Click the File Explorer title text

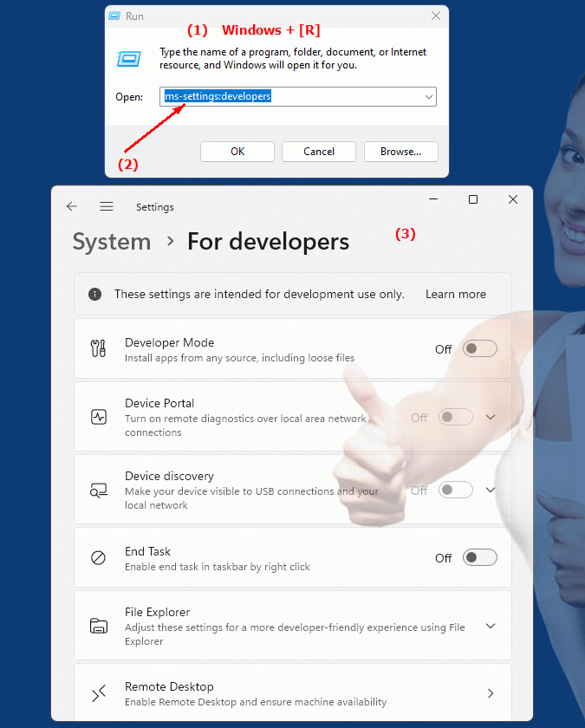[x=158, y=613]
